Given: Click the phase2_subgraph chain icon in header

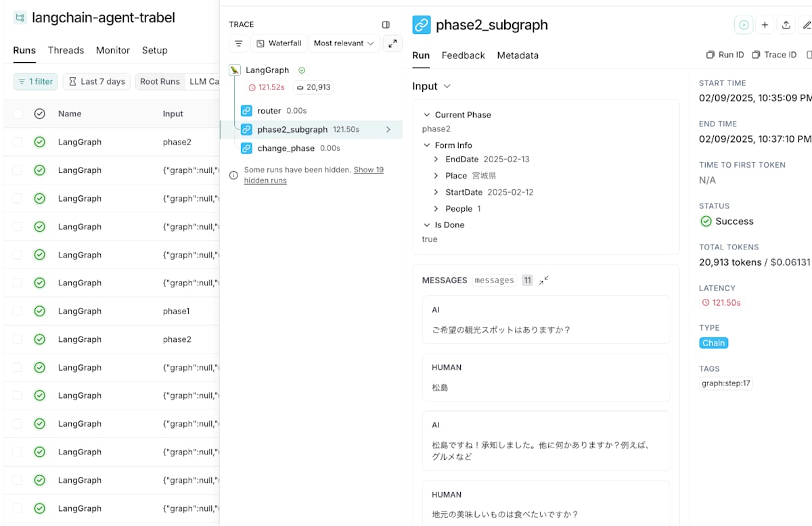Looking at the screenshot, I should tap(422, 25).
